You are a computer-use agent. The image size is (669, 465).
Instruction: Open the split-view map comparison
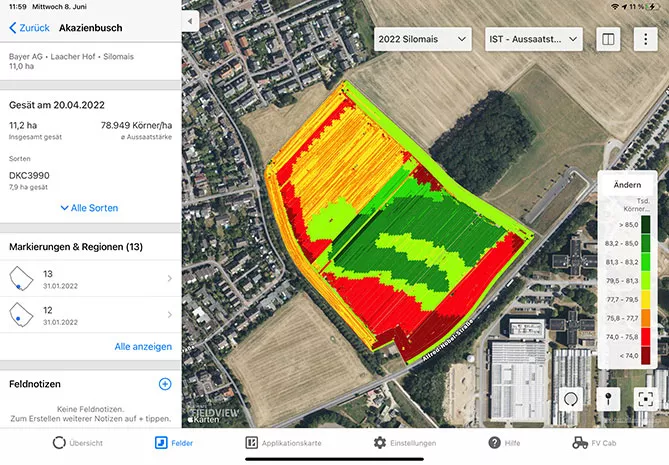608,39
